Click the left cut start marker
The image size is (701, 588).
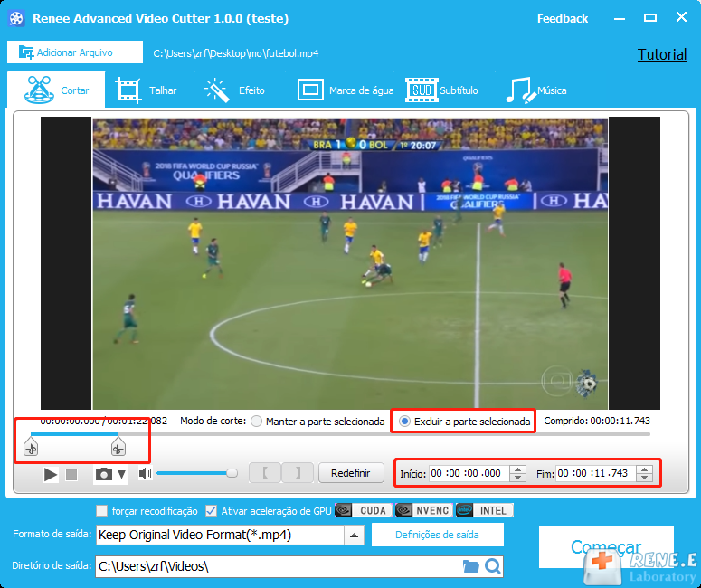31,447
